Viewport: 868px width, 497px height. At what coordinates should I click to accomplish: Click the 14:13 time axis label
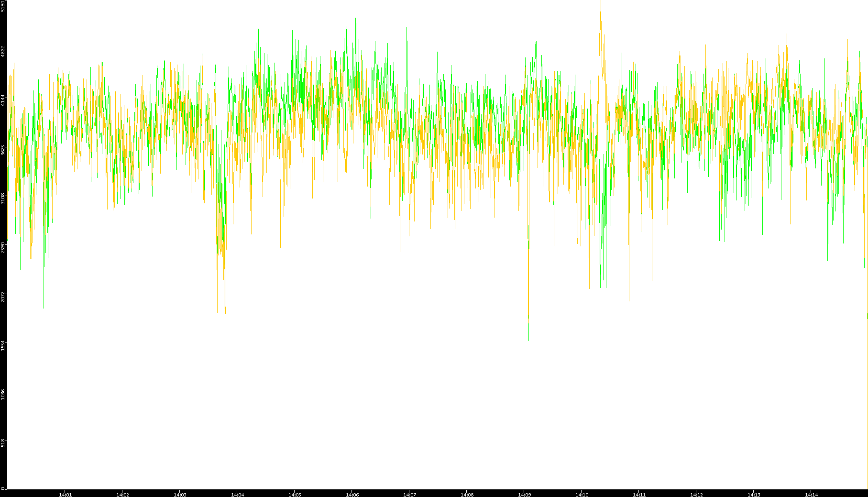754,495
